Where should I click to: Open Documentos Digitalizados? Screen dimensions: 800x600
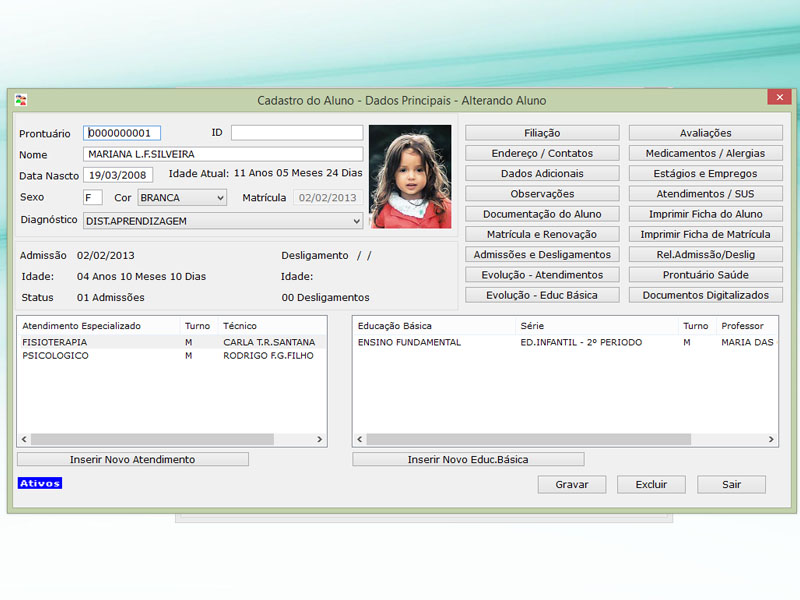(705, 295)
